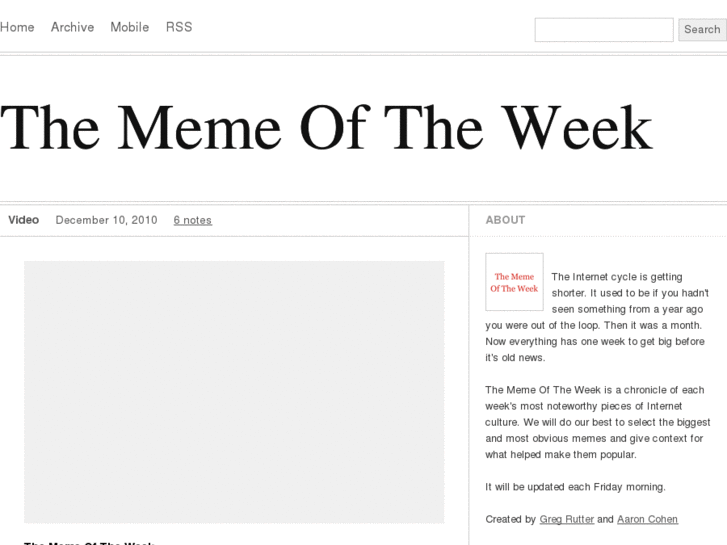Image resolution: width=727 pixels, height=545 pixels.
Task: Click the Video post type label
Action: point(24,220)
